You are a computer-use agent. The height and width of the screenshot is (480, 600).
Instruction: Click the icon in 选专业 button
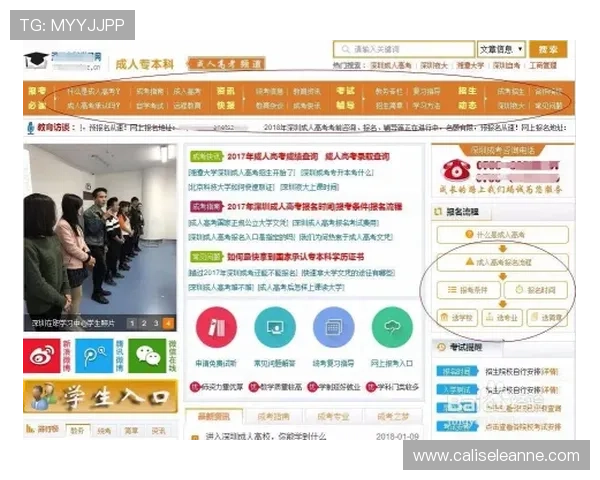pos(490,317)
